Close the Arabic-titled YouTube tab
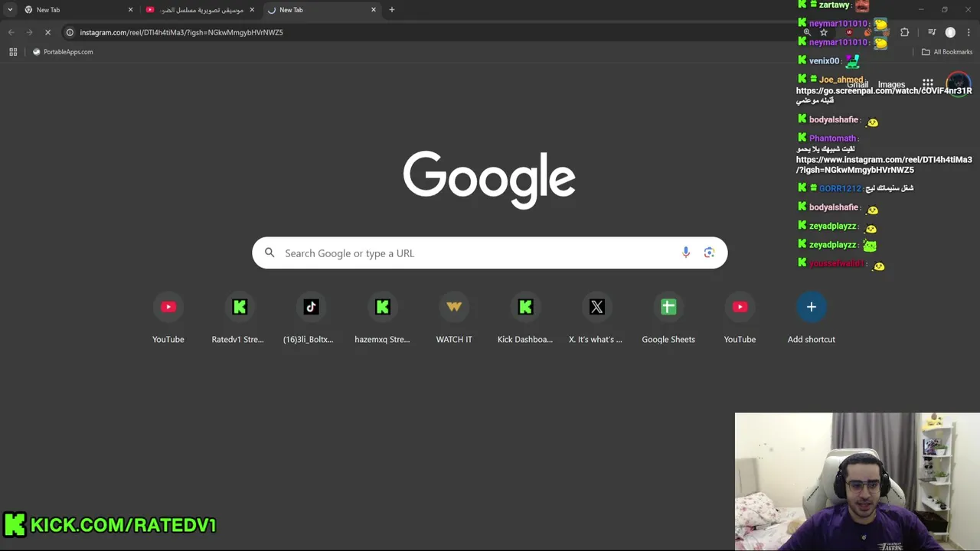The height and width of the screenshot is (551, 980). 252,10
